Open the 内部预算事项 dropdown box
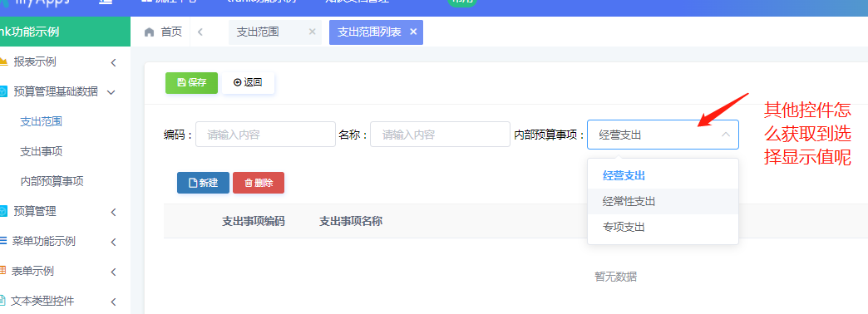This screenshot has height=314, width=868. tap(663, 135)
